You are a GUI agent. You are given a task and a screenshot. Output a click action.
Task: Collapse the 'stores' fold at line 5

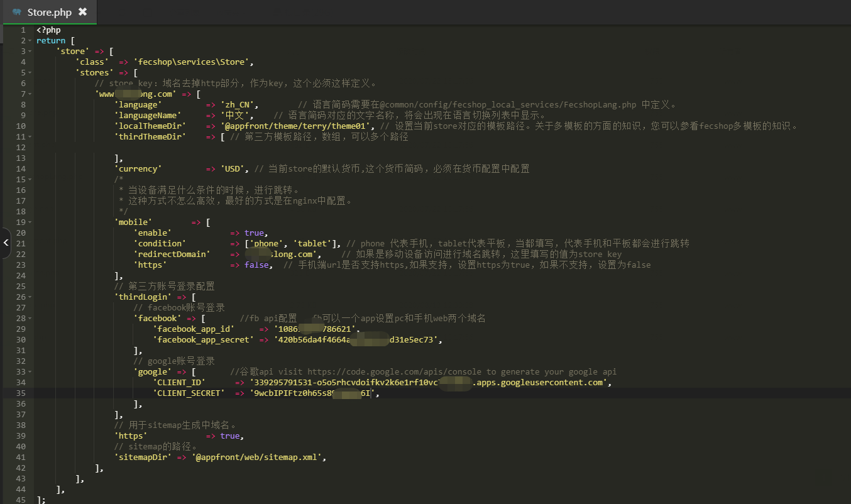pyautogui.click(x=30, y=73)
